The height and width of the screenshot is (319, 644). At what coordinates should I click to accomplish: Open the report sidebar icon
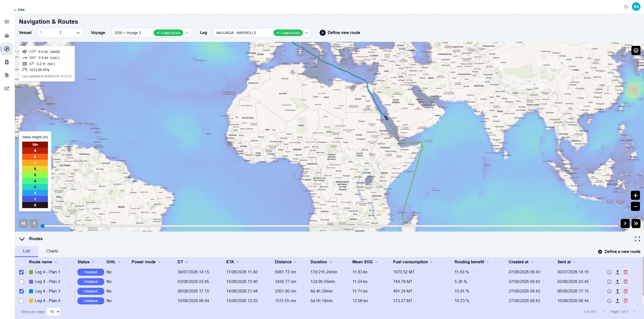pyautogui.click(x=7, y=75)
